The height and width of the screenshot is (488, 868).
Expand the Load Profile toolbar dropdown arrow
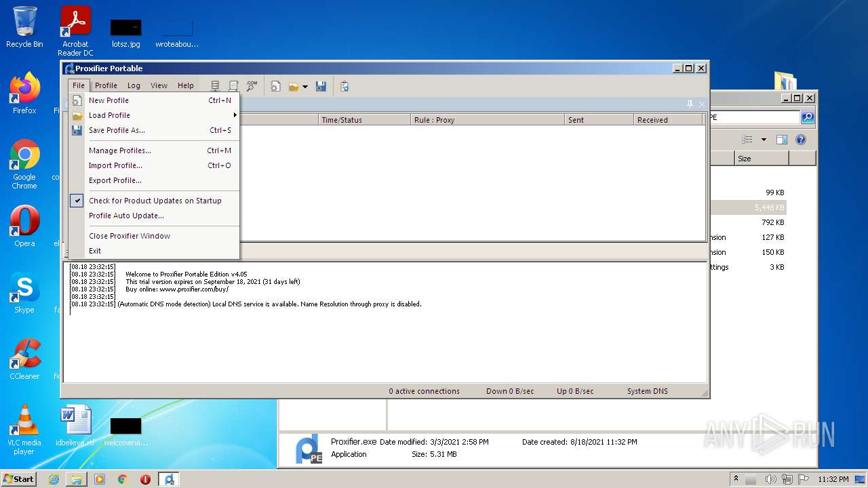point(304,87)
